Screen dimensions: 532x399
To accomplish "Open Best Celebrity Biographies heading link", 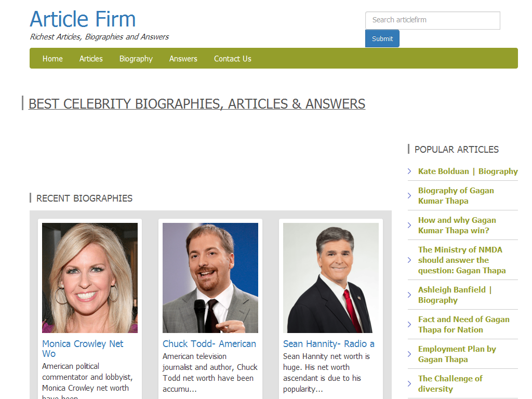I will (197, 104).
